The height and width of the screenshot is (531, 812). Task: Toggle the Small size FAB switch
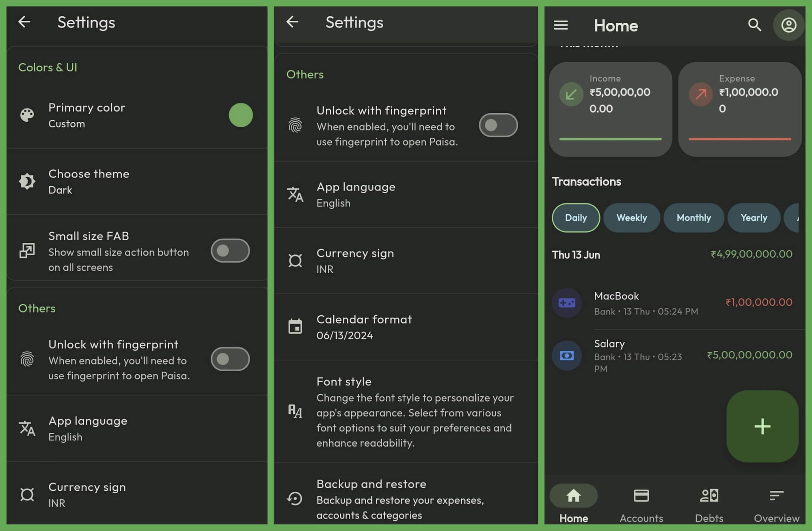click(x=230, y=251)
